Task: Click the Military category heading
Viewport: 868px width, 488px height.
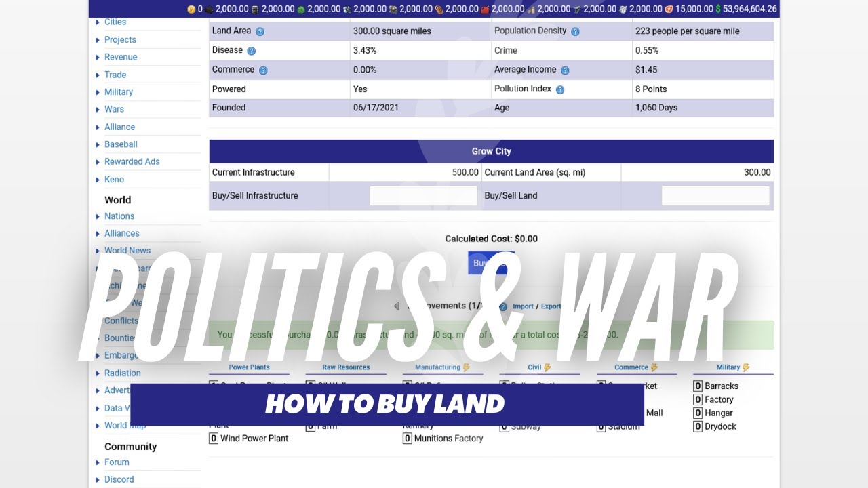Action: click(x=728, y=367)
